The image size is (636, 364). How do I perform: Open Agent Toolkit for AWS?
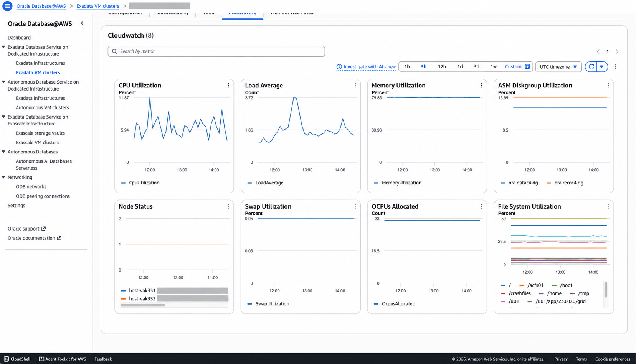click(x=63, y=359)
